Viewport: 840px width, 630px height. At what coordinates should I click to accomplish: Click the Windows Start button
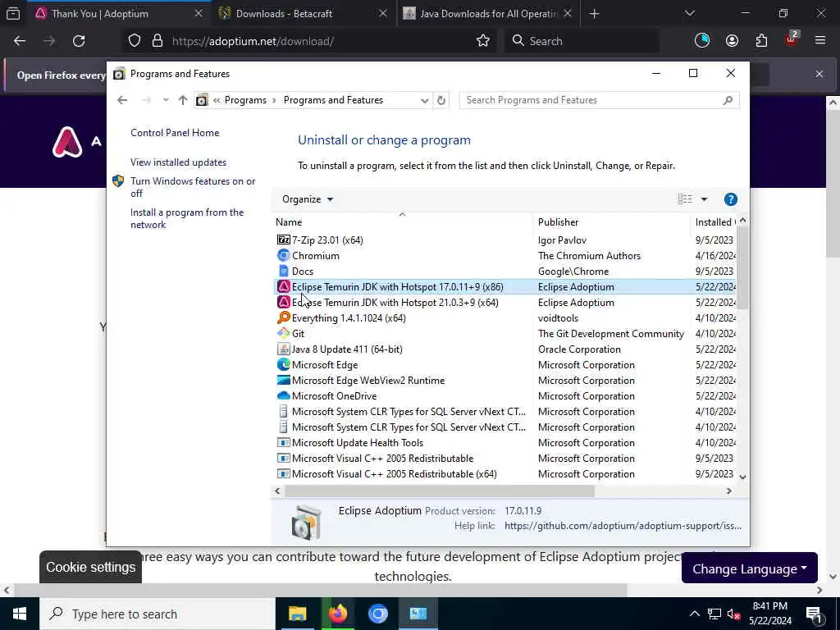[x=20, y=614]
